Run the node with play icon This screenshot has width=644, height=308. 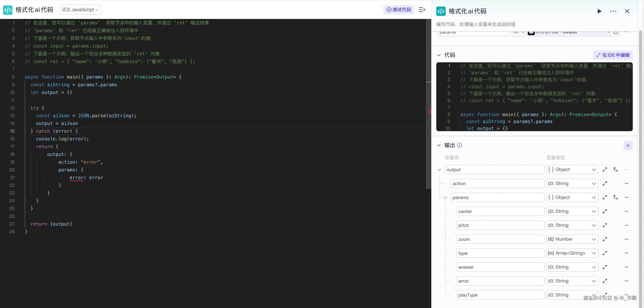599,11
